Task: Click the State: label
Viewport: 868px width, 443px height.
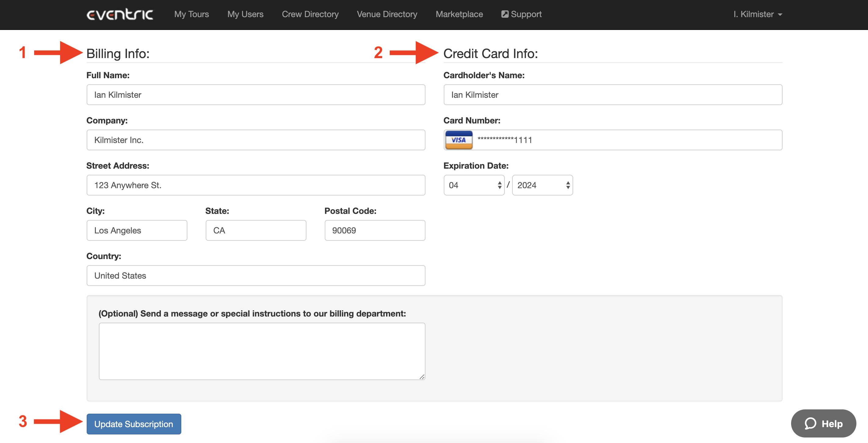Action: [217, 211]
